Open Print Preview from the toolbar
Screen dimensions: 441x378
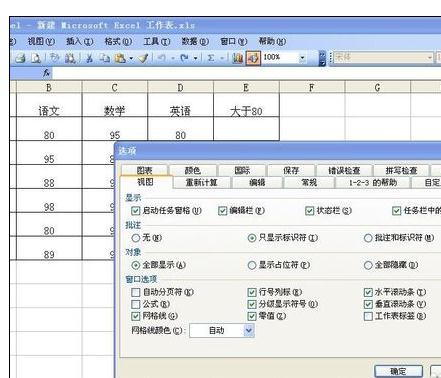pos(36,58)
